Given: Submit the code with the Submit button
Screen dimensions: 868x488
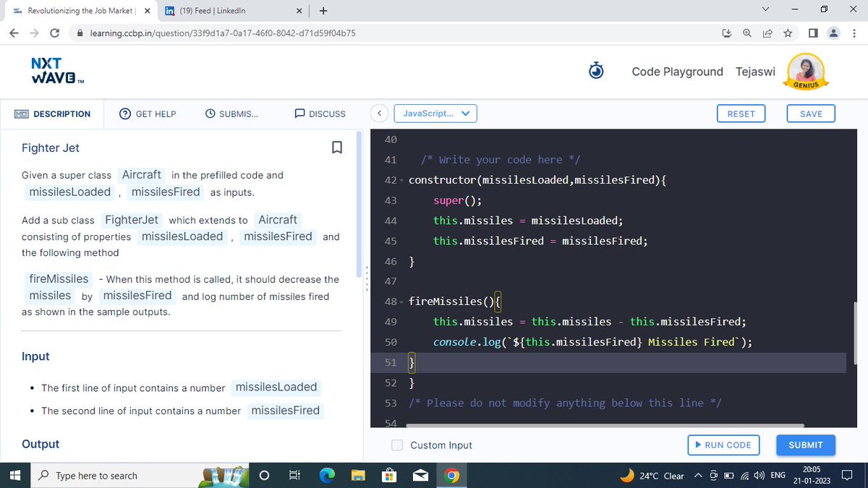Looking at the screenshot, I should click(x=806, y=445).
